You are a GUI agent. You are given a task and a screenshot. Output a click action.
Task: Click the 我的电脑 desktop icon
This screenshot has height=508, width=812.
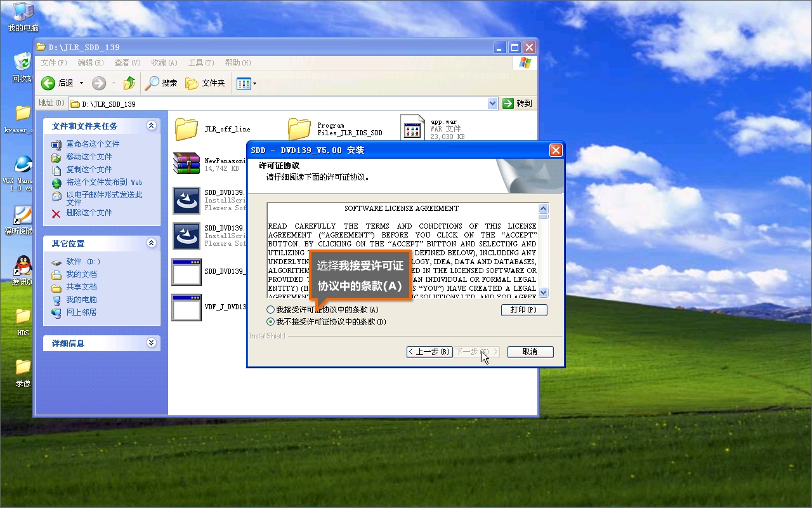(23, 11)
